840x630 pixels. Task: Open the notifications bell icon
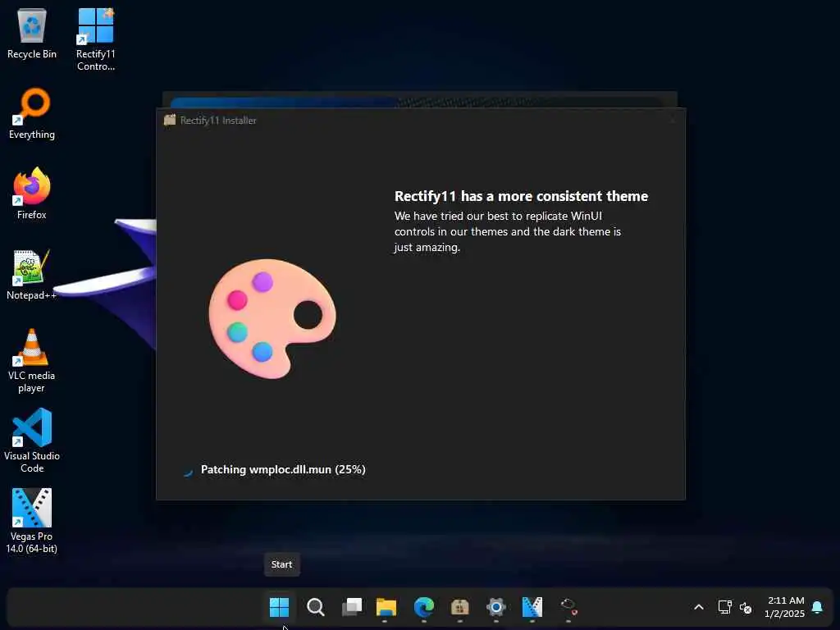(x=817, y=607)
